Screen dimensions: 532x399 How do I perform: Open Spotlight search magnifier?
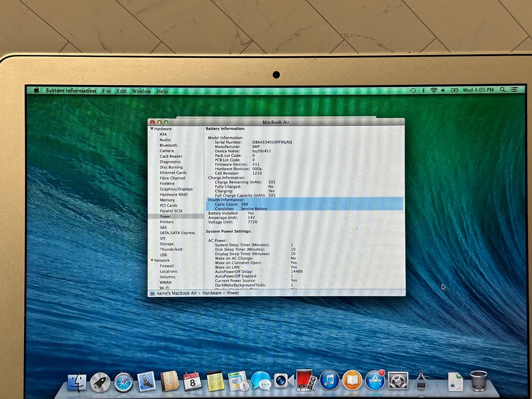coord(502,90)
